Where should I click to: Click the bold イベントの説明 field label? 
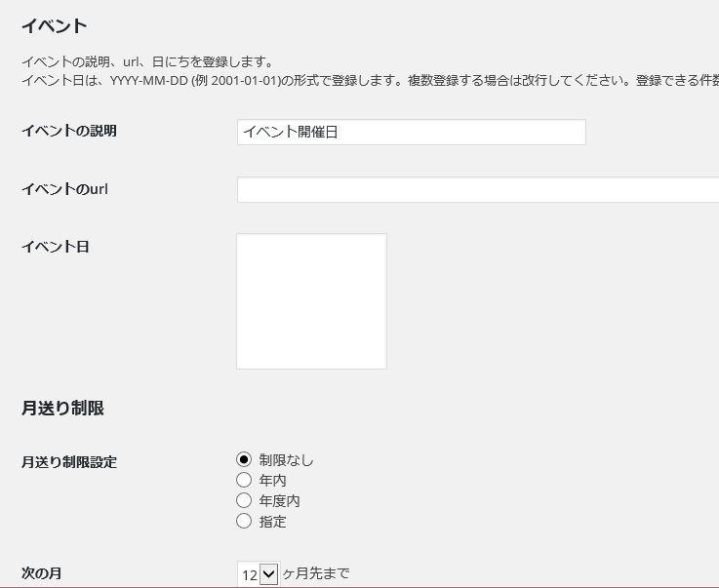click(x=69, y=131)
